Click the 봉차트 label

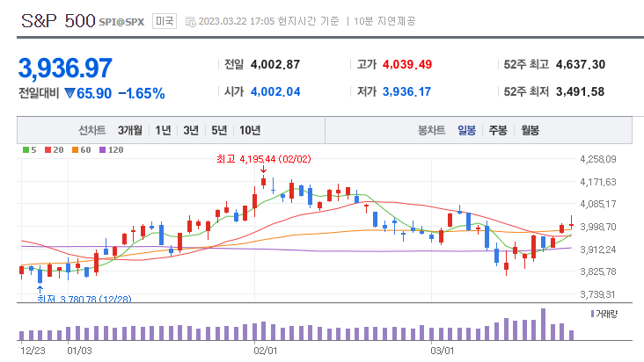tap(431, 130)
